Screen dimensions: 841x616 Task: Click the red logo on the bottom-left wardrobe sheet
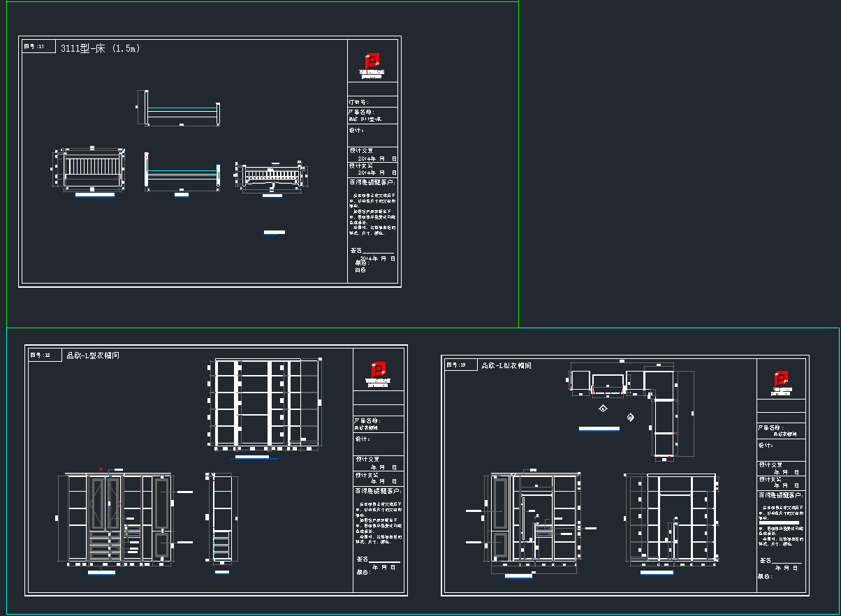pyautogui.click(x=378, y=370)
